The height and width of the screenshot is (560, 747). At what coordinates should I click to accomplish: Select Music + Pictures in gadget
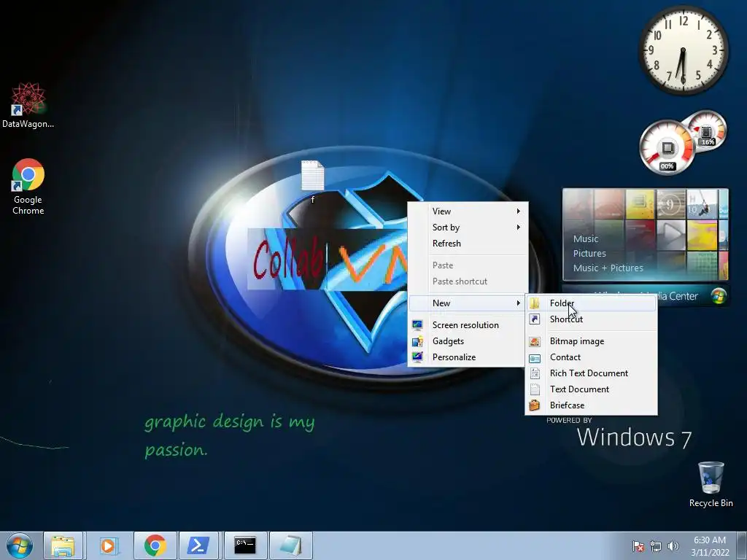coord(608,268)
